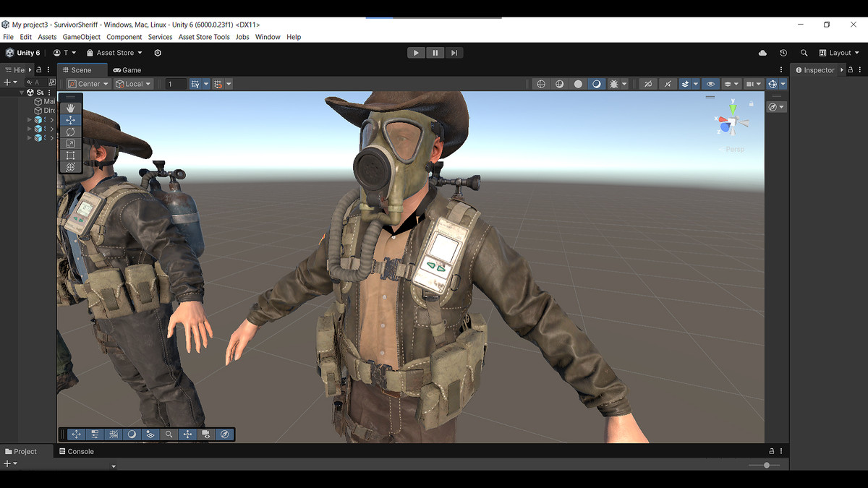Open the Project panel create plus button

click(x=9, y=464)
